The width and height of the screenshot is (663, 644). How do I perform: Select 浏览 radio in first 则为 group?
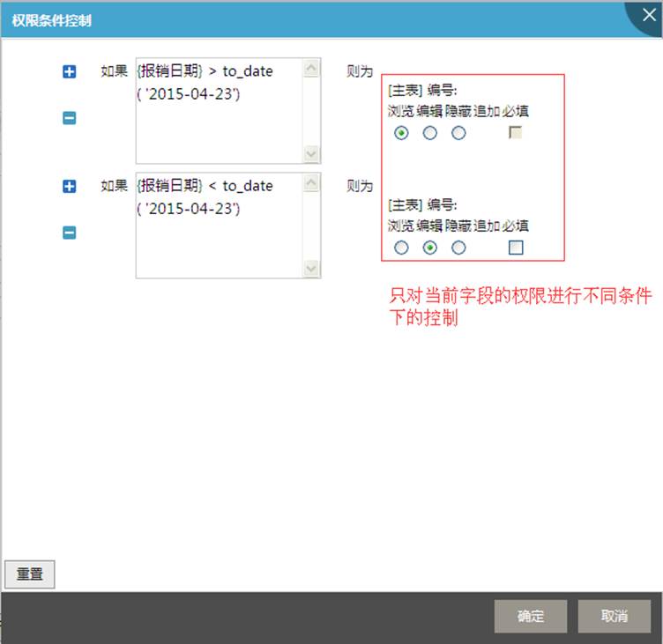[x=401, y=133]
